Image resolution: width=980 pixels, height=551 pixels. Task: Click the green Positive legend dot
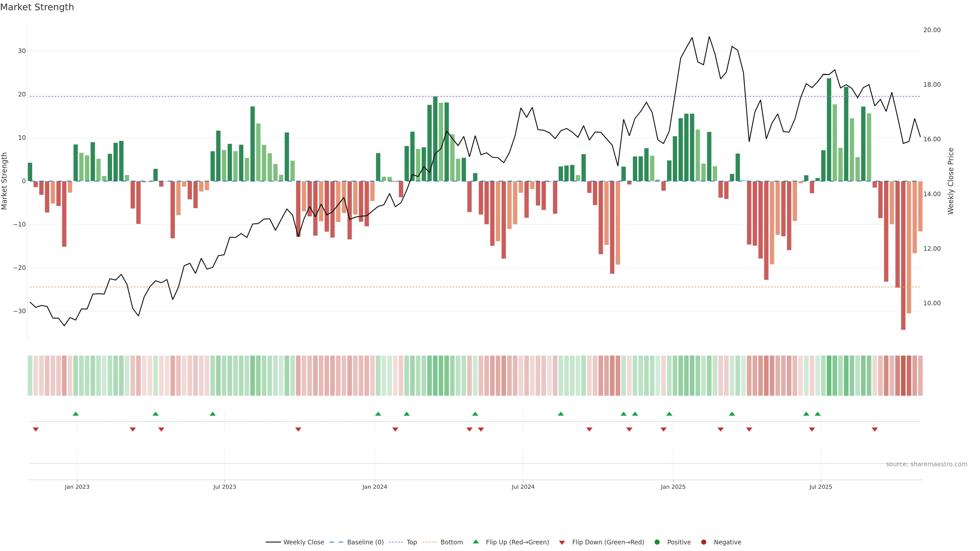pyautogui.click(x=657, y=542)
